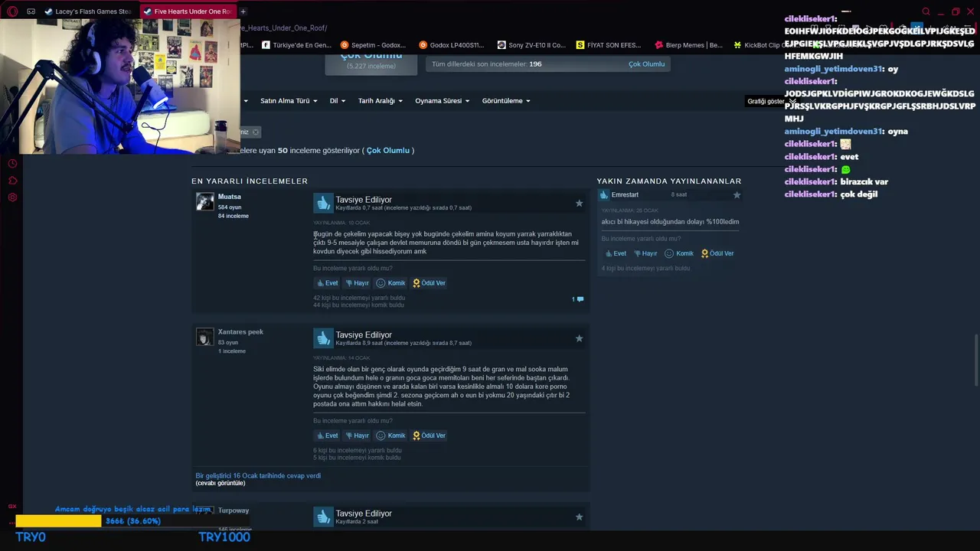Expand the Görüntüleme display dropdown
980x551 pixels.
(x=506, y=101)
